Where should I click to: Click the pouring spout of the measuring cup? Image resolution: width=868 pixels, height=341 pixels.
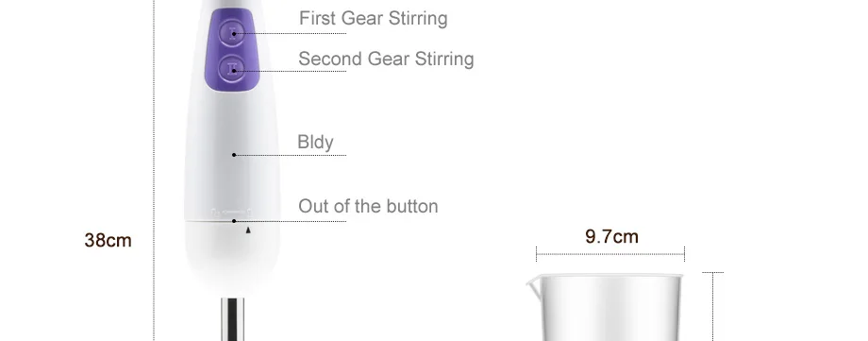click(532, 284)
